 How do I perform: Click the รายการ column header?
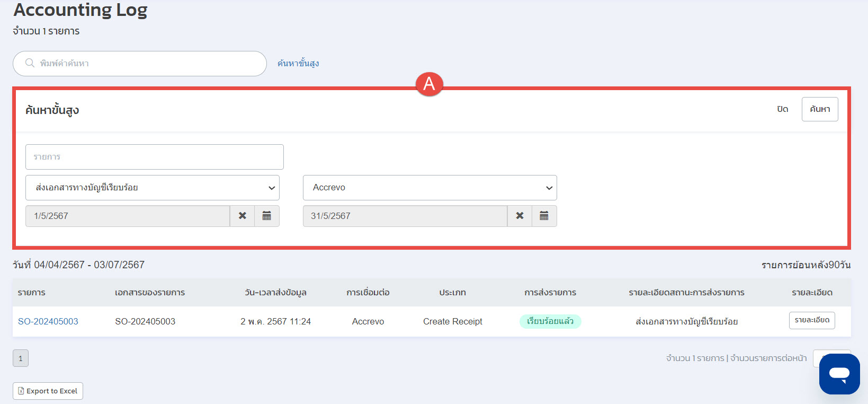click(x=32, y=293)
